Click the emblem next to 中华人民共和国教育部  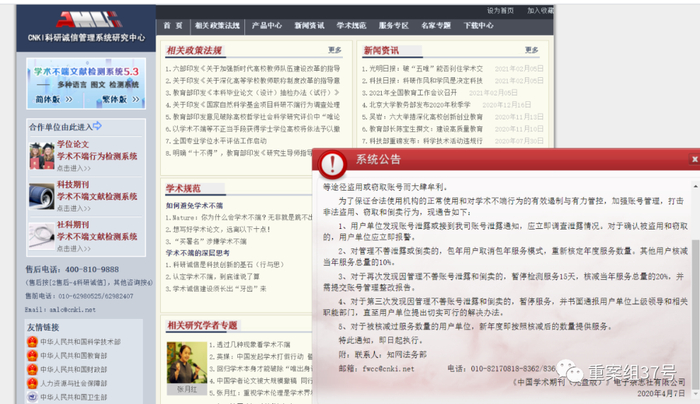32,355
